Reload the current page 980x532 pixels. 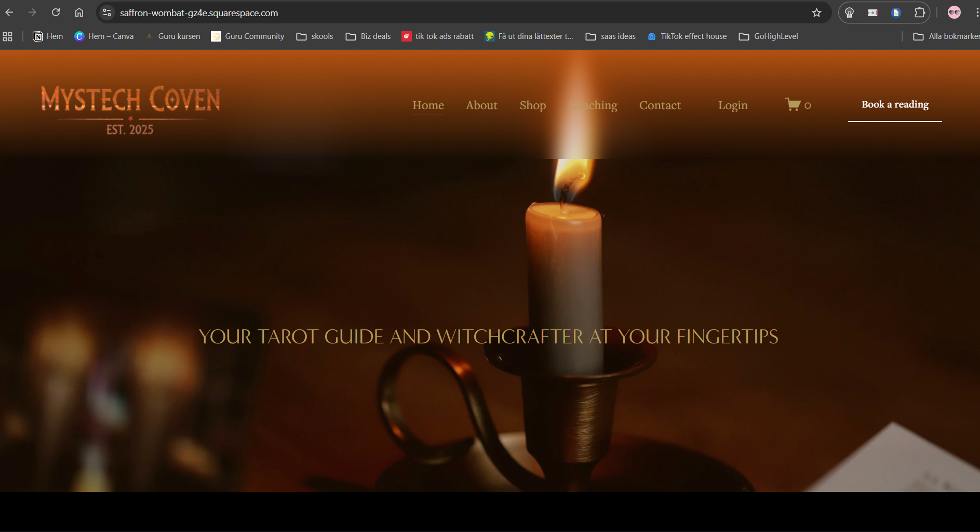[x=56, y=12]
